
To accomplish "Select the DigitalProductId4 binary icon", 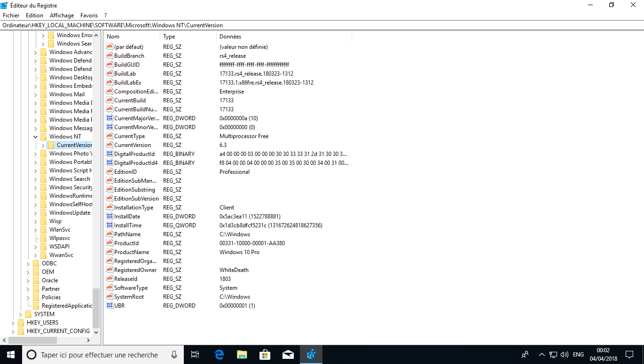I will point(110,163).
